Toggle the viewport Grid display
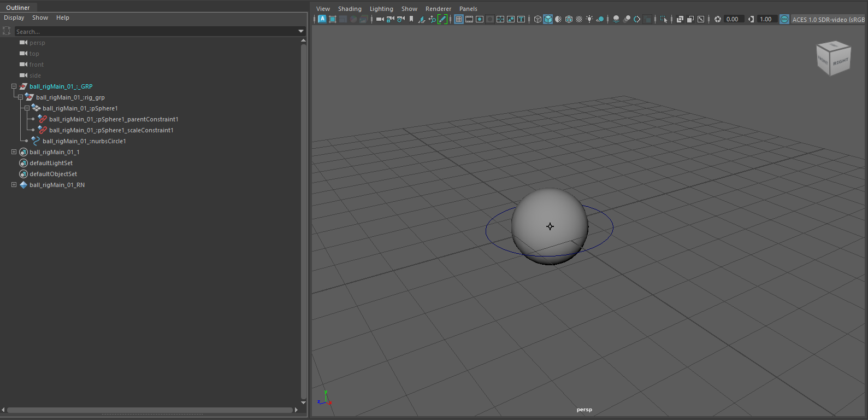 (459, 19)
